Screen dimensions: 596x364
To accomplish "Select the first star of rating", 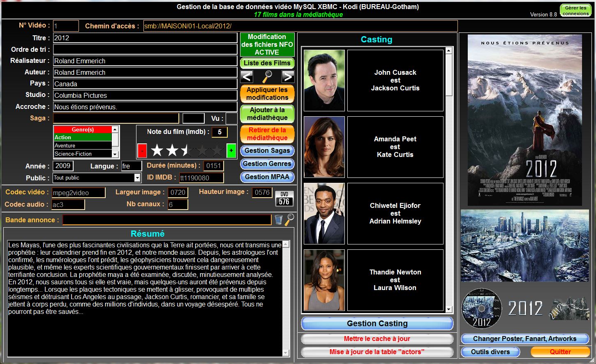I will (x=157, y=150).
